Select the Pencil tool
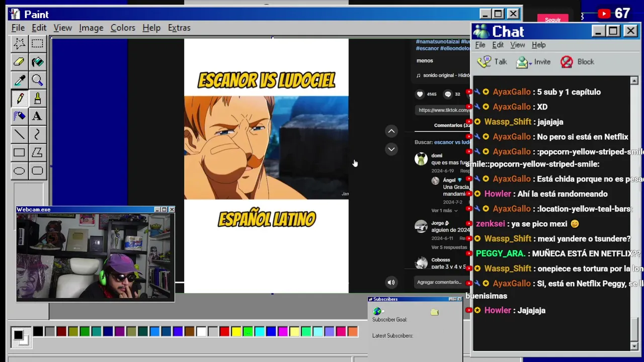The width and height of the screenshot is (644, 362). [x=19, y=98]
